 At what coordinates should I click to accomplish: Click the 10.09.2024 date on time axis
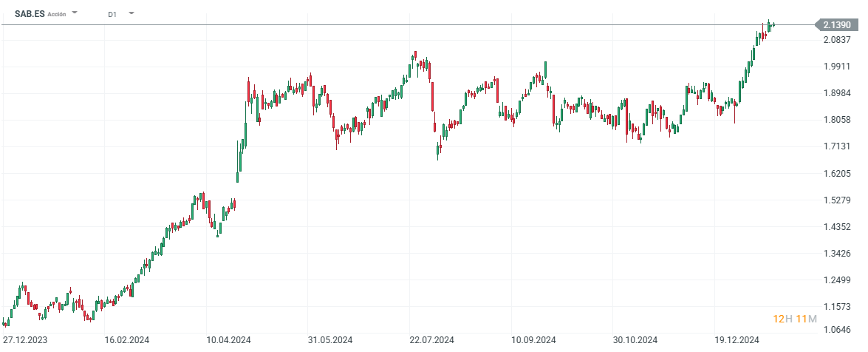(533, 340)
